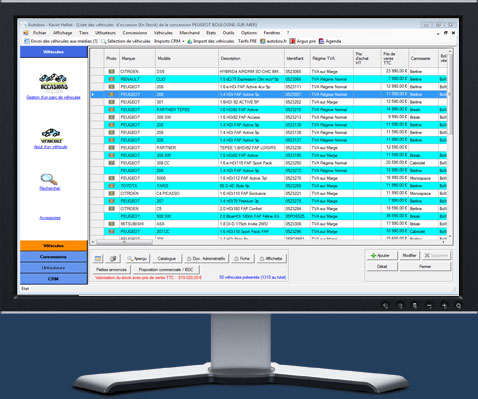Screen dimensions: 478x399
Task: Open the Aperçu preview button
Action: pos(137,258)
